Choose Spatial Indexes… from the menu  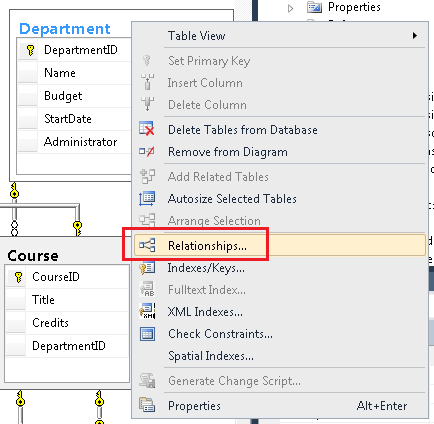pos(211,356)
